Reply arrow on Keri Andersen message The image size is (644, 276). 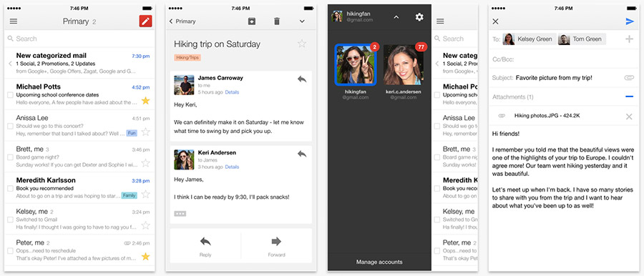point(302,154)
